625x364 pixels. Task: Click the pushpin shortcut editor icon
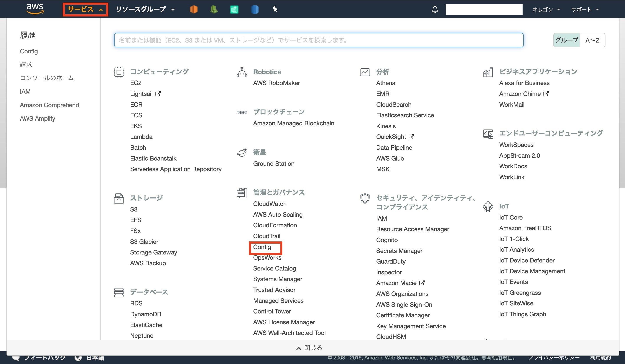click(275, 9)
